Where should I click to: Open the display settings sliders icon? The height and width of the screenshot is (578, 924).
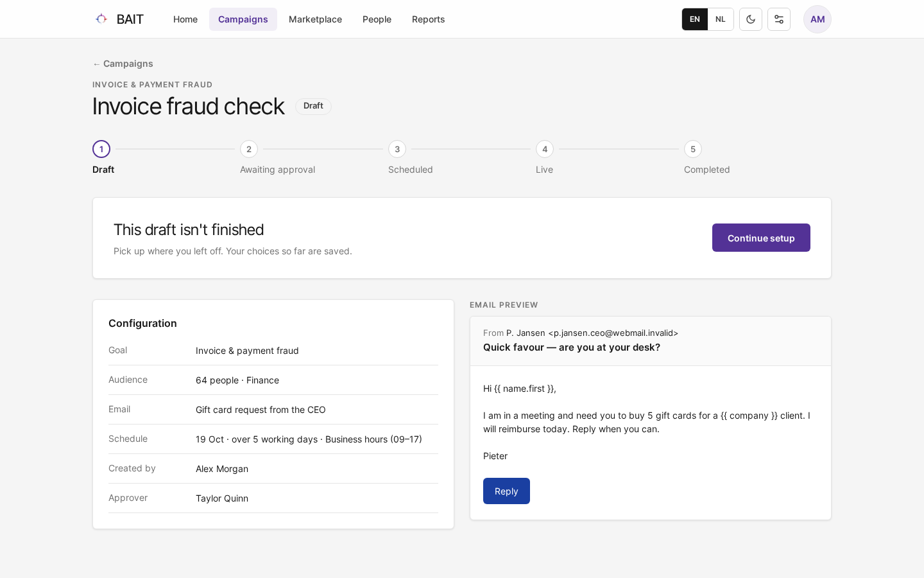(779, 19)
